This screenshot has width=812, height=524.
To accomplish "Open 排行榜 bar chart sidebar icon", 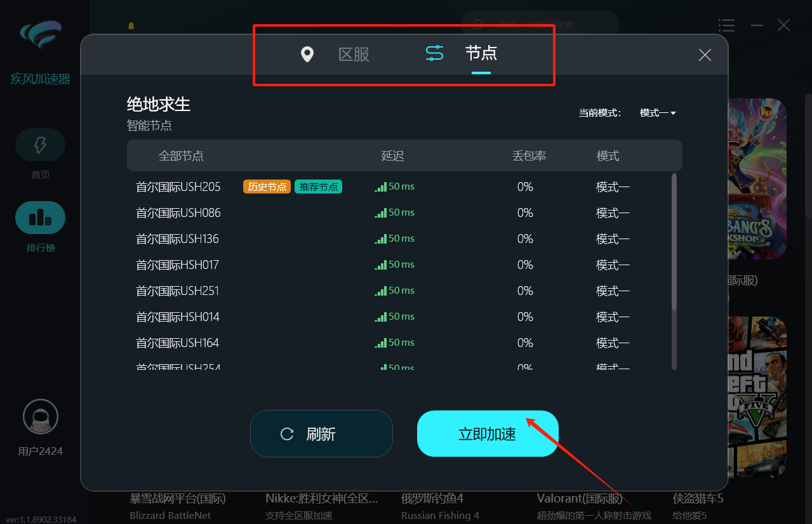I will coord(40,218).
